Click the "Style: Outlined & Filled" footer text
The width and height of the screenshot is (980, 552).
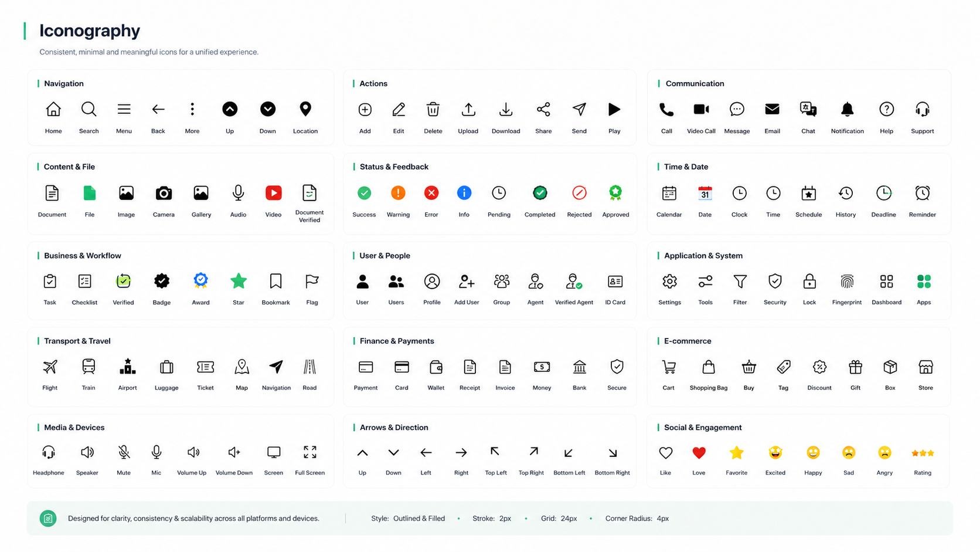pyautogui.click(x=408, y=519)
